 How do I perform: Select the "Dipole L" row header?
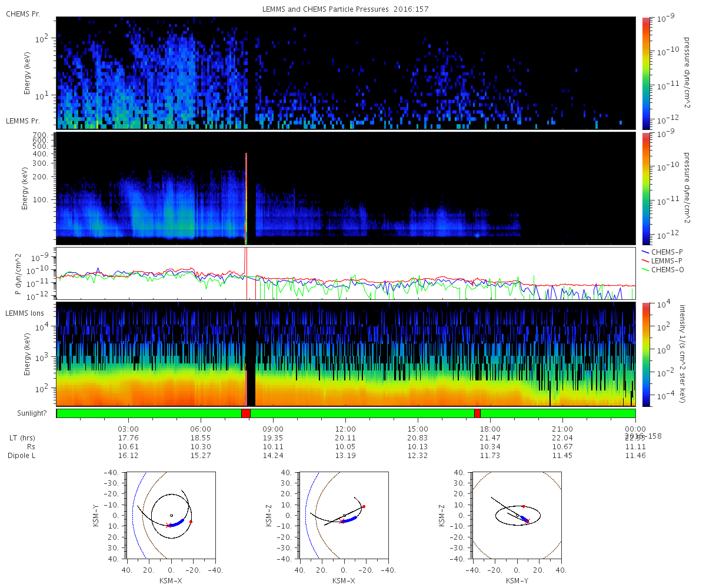click(x=22, y=456)
